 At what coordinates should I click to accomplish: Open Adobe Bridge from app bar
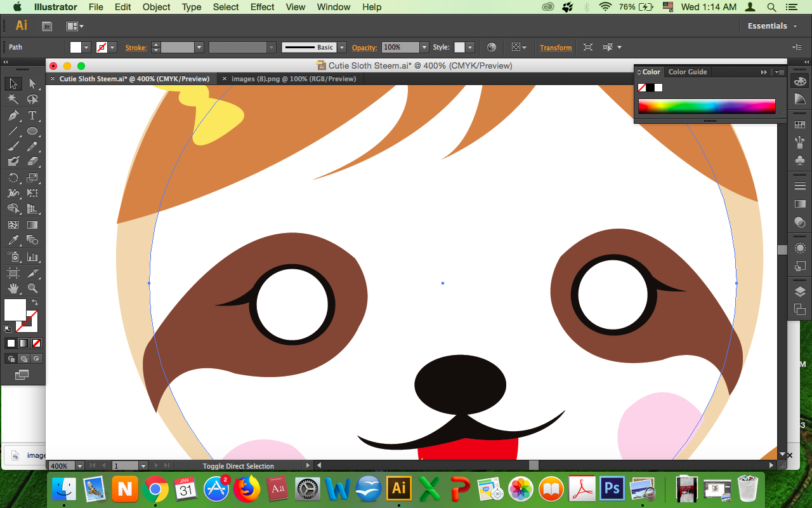point(47,26)
